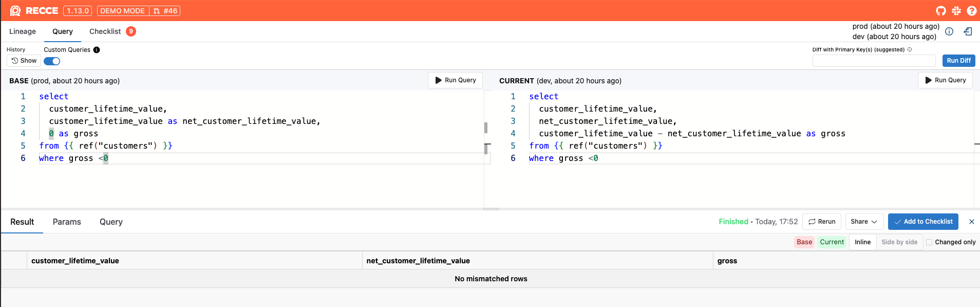
Task: Open the Lineage tab
Action: coord(23,31)
